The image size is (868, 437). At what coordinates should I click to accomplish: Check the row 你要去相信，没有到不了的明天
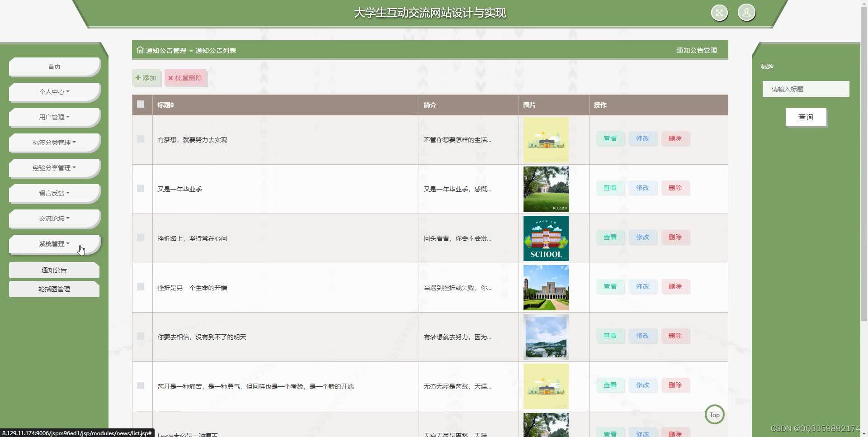click(x=141, y=336)
